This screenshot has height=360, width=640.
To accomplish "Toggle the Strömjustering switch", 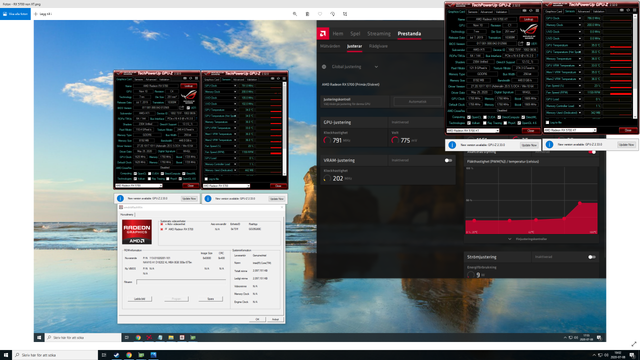I will point(591,257).
